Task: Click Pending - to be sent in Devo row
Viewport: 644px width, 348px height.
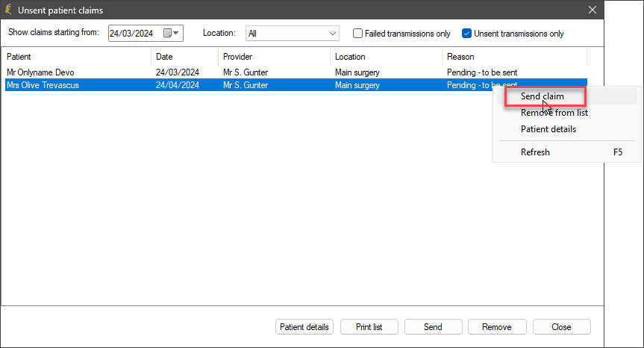Action: (x=482, y=72)
